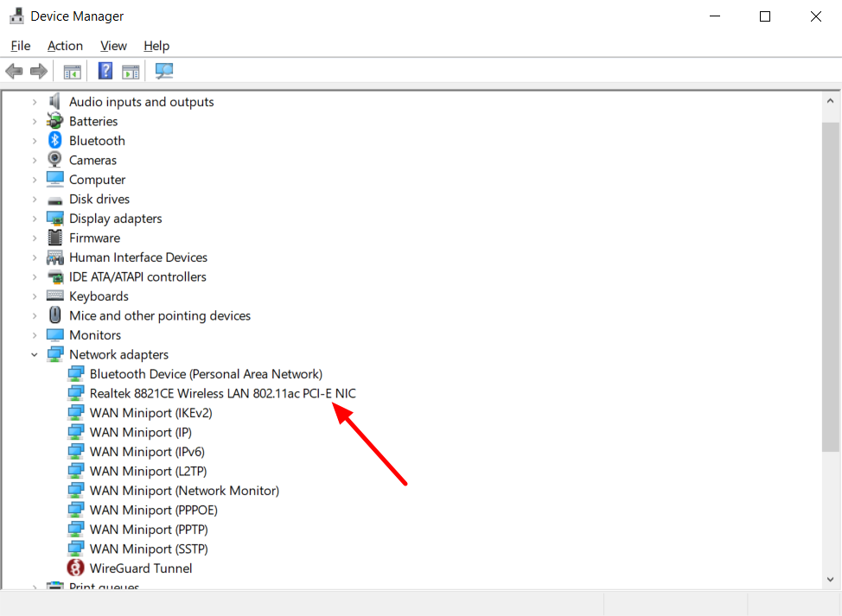The image size is (842, 616).
Task: Open the View menu
Action: [113, 46]
